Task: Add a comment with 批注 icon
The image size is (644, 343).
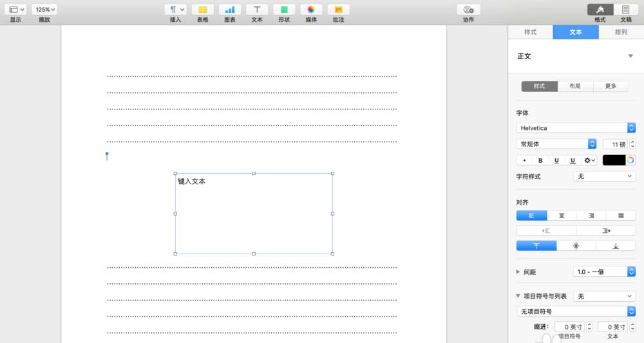Action: point(338,10)
